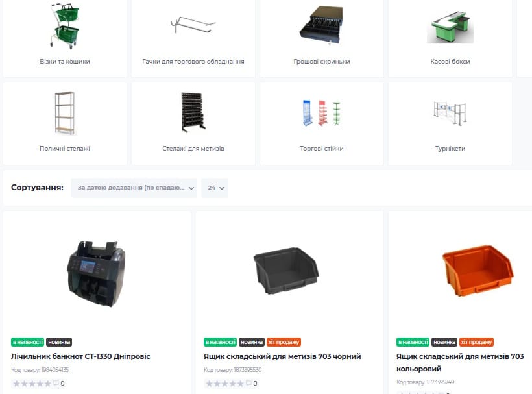The width and height of the screenshot is (532, 394).
Task: Click the хіт продажу badge on black bin
Action: tap(284, 342)
